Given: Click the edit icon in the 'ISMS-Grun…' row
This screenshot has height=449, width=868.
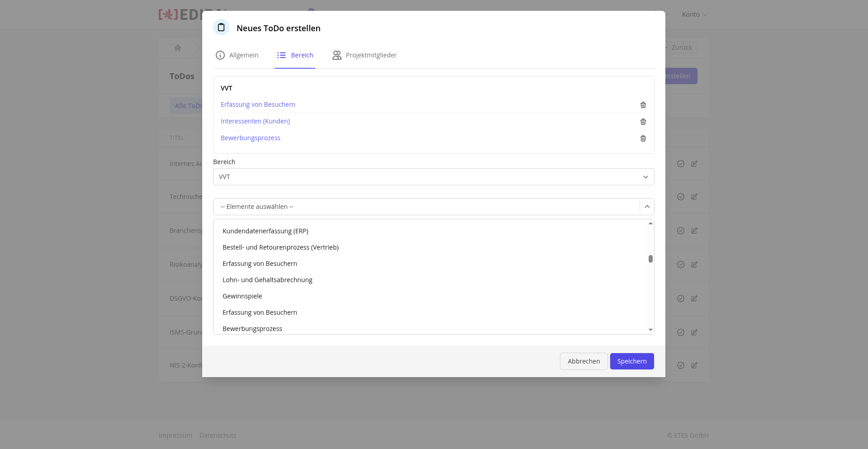Looking at the screenshot, I should coord(694,332).
